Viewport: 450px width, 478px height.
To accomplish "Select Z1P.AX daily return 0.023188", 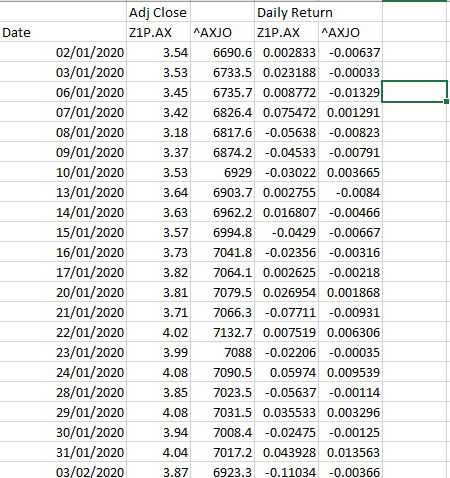I will pos(286,72).
